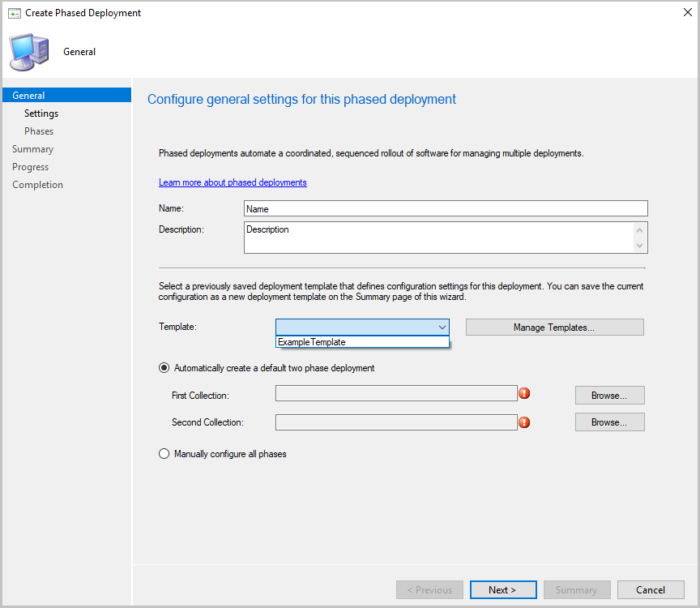Click the Manage Templates button
The width and height of the screenshot is (700, 608).
pyautogui.click(x=554, y=328)
